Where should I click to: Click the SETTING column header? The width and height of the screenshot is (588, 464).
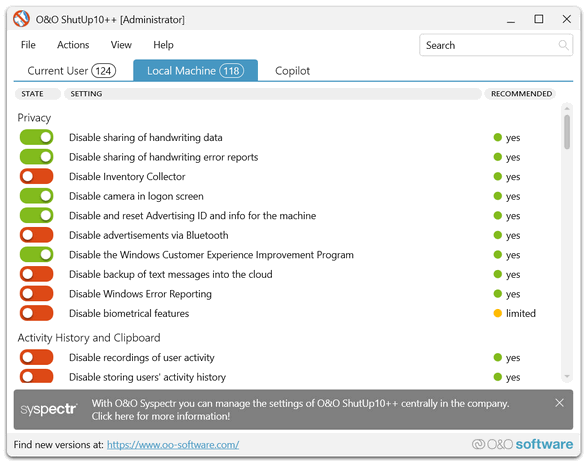tap(273, 94)
